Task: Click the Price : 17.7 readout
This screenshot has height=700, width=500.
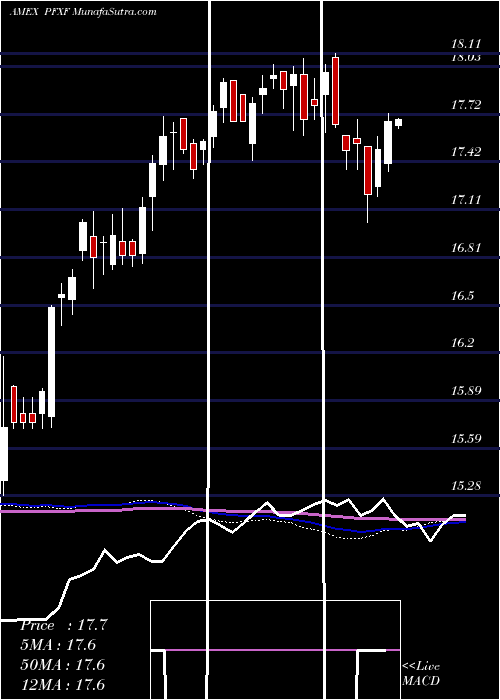Action: [64, 625]
